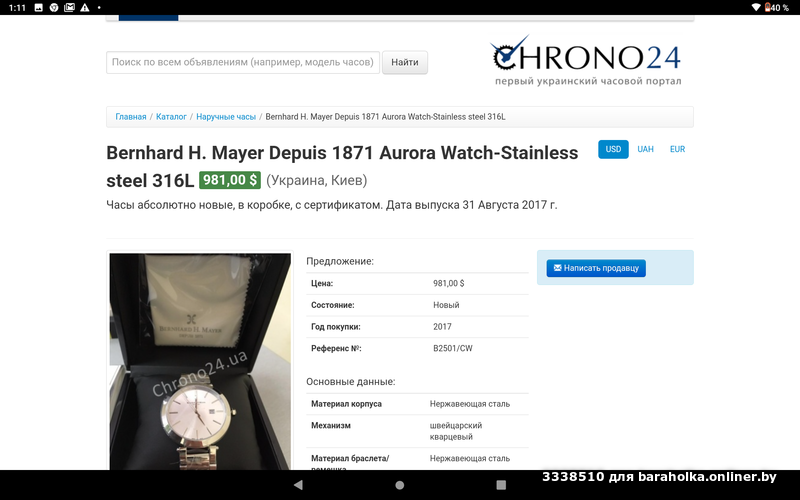
Task: Click the Найти search button
Action: coord(405,62)
